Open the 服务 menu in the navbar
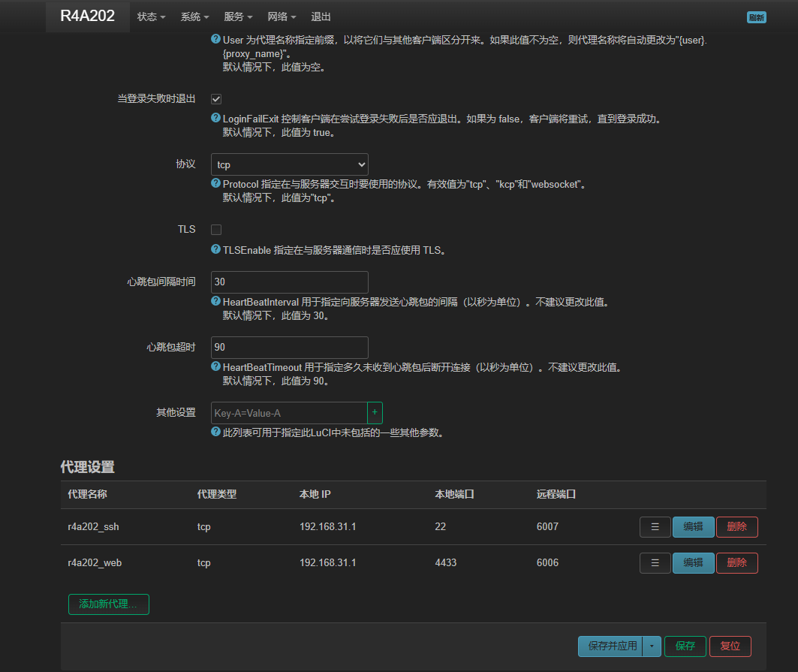The image size is (798, 672). [238, 17]
